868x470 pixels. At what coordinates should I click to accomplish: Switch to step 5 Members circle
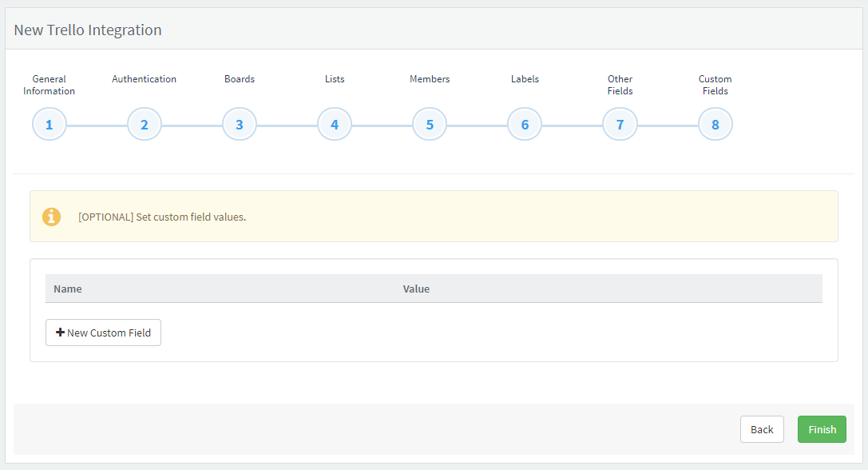click(x=430, y=124)
